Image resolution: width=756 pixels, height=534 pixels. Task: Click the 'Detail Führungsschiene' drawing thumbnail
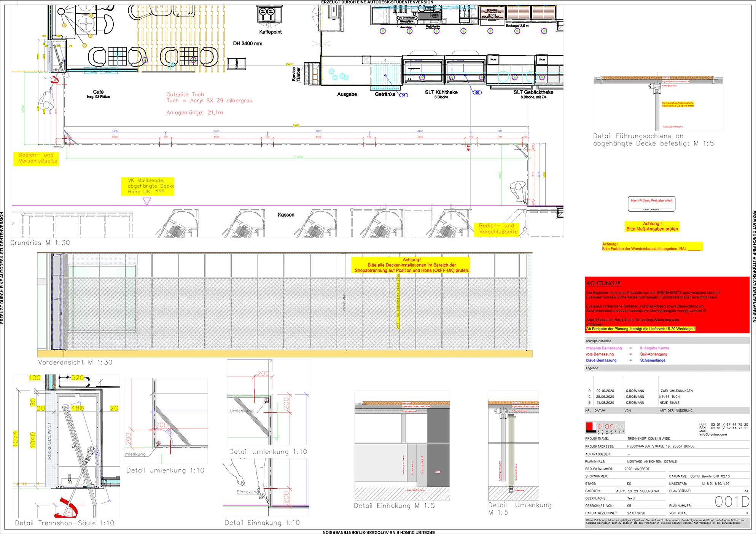click(658, 102)
